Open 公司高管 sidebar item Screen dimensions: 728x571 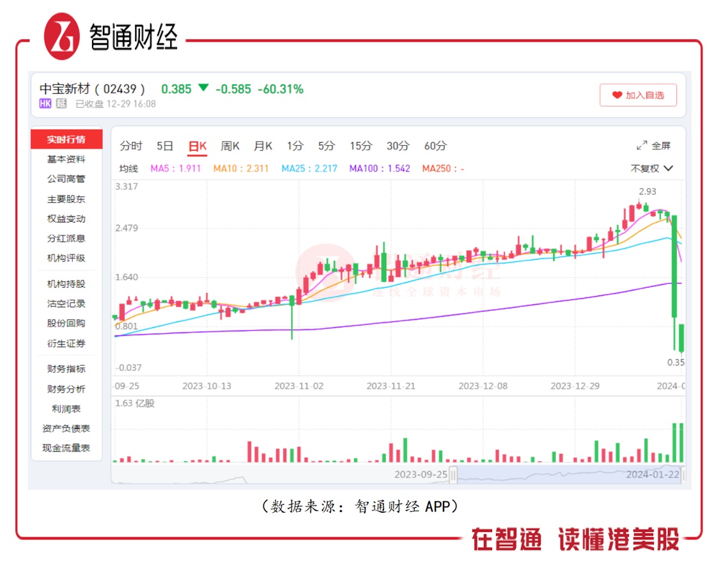pyautogui.click(x=66, y=179)
